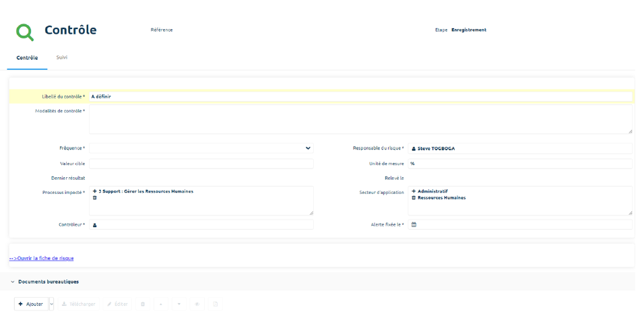644x326 pixels.
Task: Click the delete trash icon in documents toolbar
Action: pos(142,304)
